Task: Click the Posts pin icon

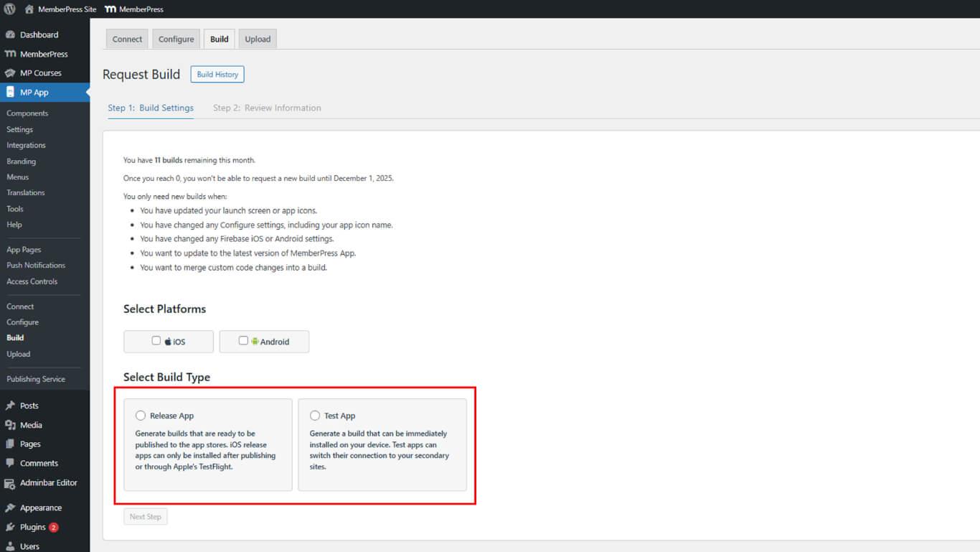Action: coord(10,406)
